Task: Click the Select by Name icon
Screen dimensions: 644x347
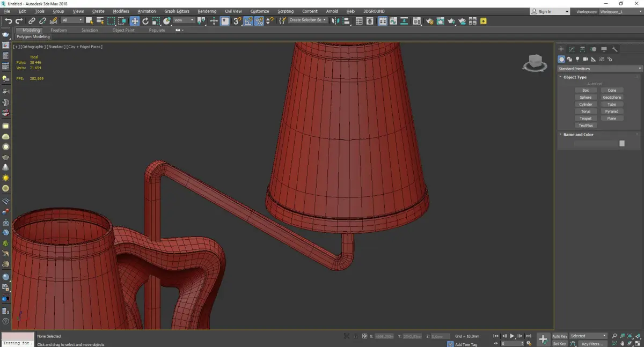Action: (100, 21)
